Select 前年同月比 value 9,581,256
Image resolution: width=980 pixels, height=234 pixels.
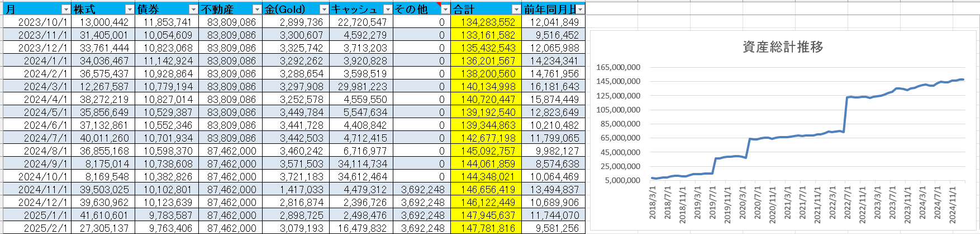[554, 228]
